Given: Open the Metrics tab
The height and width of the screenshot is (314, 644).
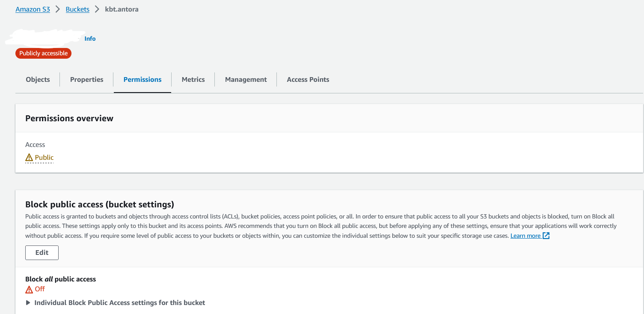Looking at the screenshot, I should pyautogui.click(x=193, y=79).
